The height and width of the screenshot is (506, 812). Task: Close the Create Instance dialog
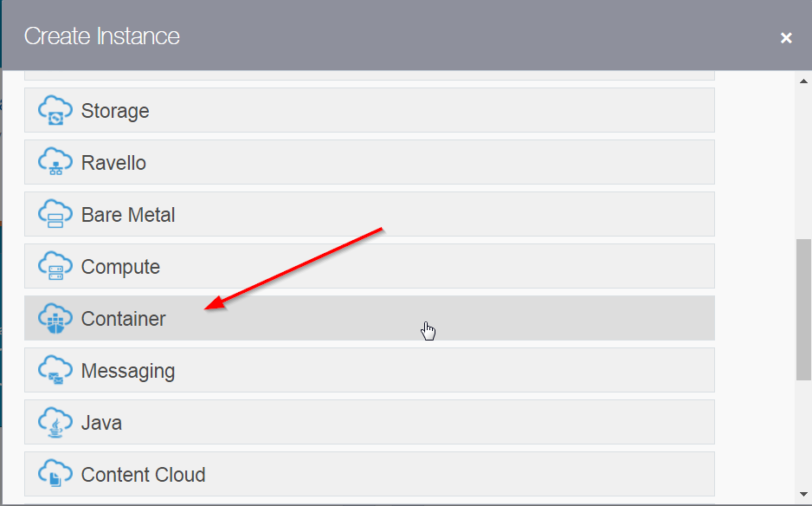[x=786, y=38]
